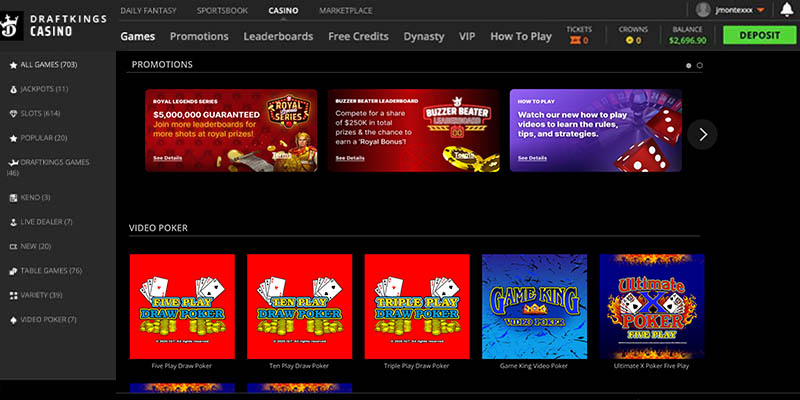Open the How To Play menu item
This screenshot has width=800, height=400.
coord(521,36)
